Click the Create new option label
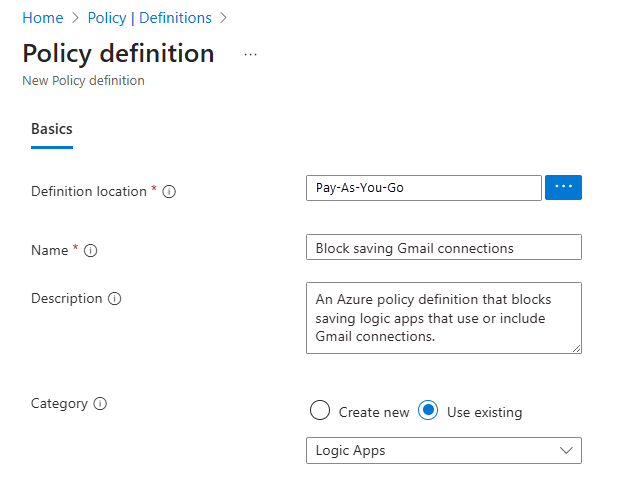Viewport: 625px width, 504px height. click(x=374, y=412)
